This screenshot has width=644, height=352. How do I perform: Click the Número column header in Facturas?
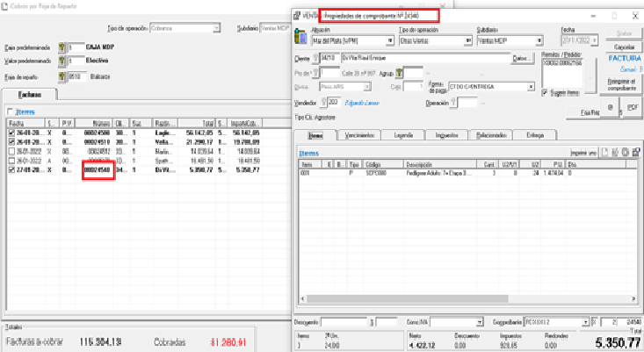(x=96, y=124)
